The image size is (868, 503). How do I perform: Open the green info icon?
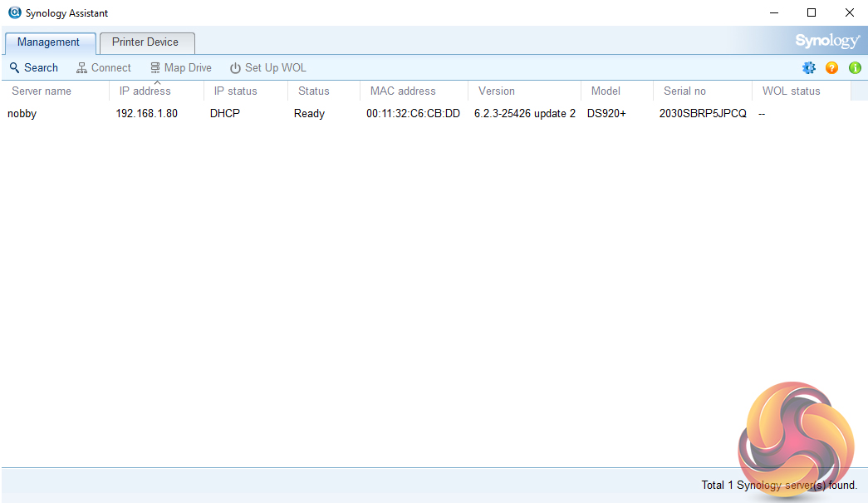pos(855,67)
